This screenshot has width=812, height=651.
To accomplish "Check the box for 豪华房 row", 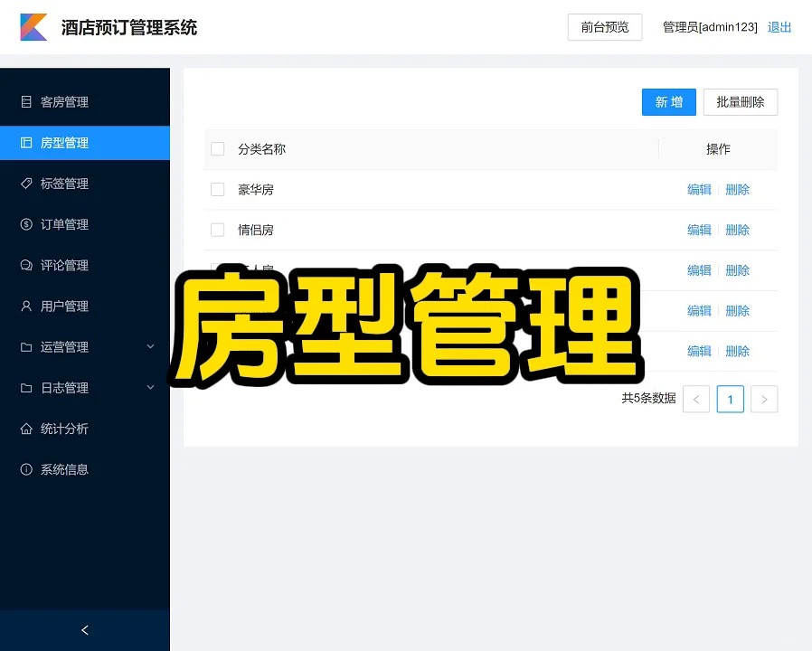I will (x=217, y=190).
